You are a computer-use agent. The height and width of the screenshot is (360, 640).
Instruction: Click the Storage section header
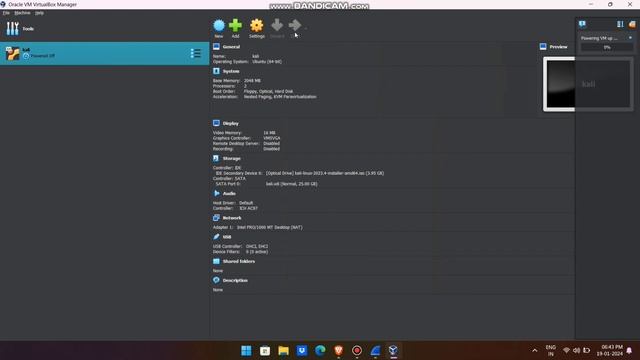tap(231, 158)
